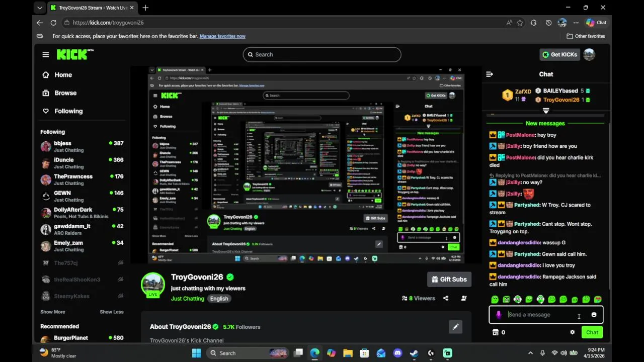644x362 pixels.
Task: Click TroyGovoni26 in the leaderboard
Action: pyautogui.click(x=562, y=100)
